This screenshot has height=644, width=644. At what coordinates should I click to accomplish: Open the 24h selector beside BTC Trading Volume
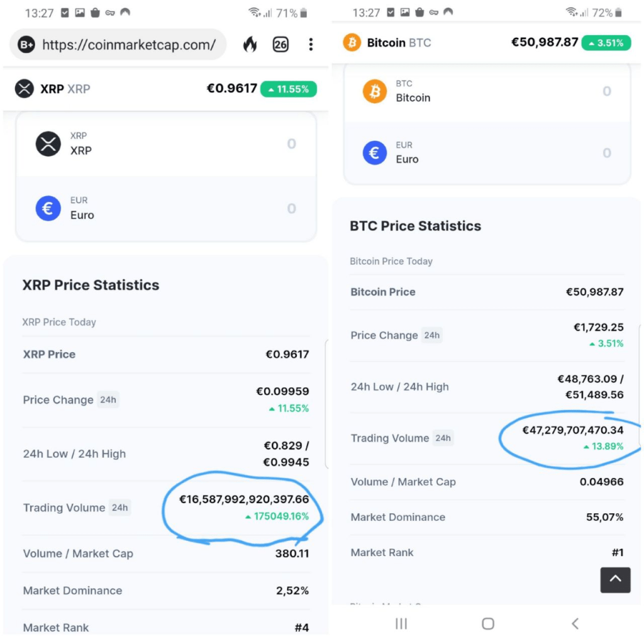click(x=443, y=438)
